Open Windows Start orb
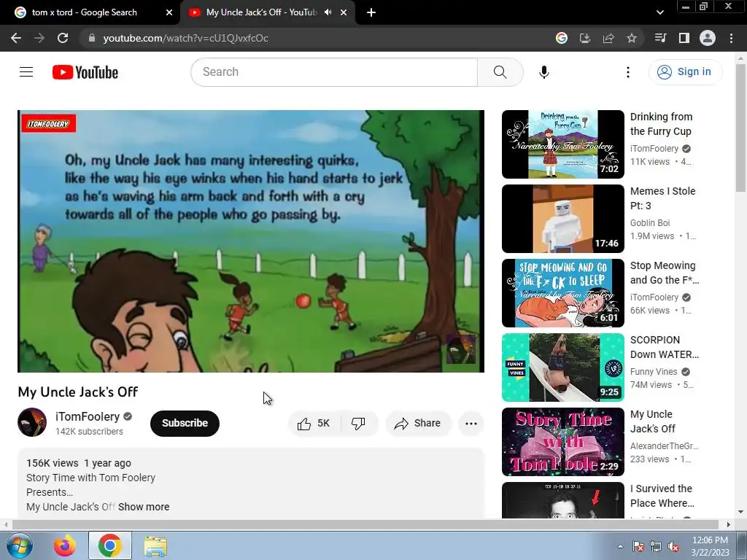 [x=20, y=545]
